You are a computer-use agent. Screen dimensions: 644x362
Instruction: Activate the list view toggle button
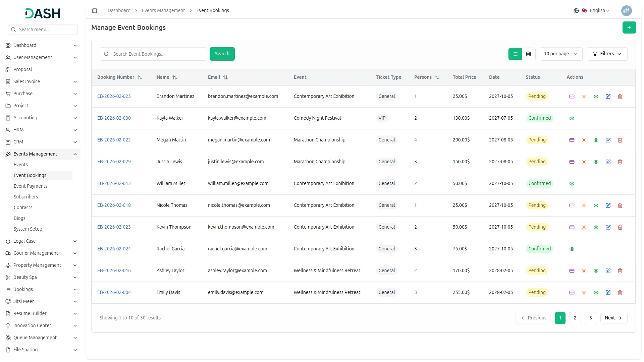click(515, 54)
